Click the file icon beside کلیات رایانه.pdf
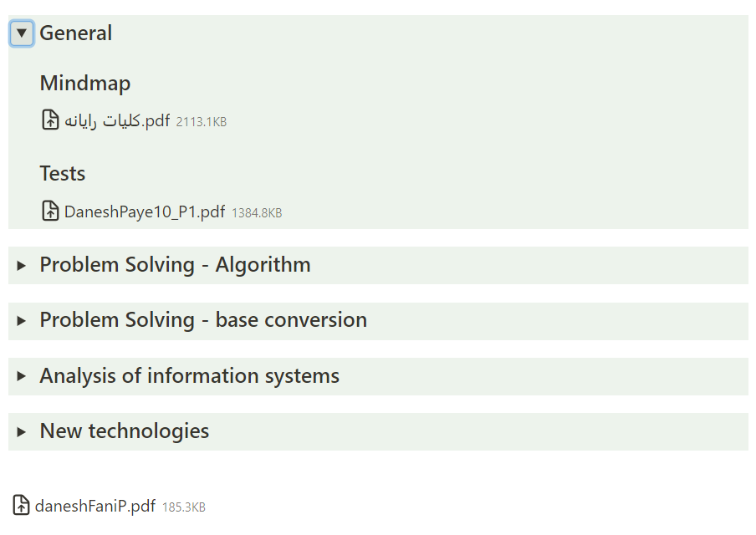Screen dimensions: 756x535 (50, 120)
